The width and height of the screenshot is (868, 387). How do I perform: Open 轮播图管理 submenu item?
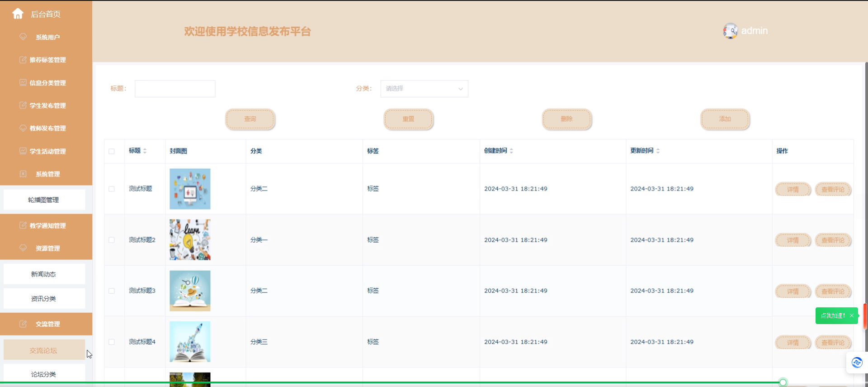click(x=44, y=200)
